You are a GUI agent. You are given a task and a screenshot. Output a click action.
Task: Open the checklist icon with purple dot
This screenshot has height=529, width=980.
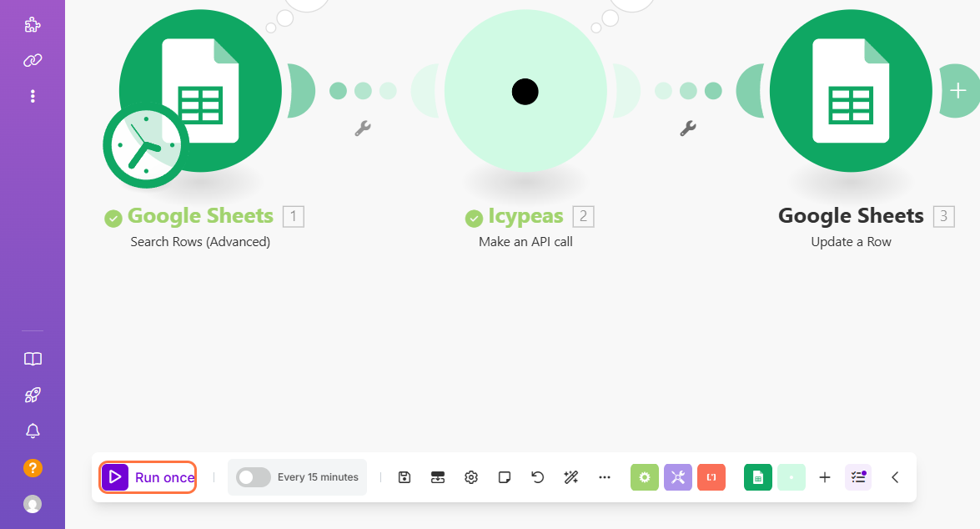pyautogui.click(x=858, y=477)
